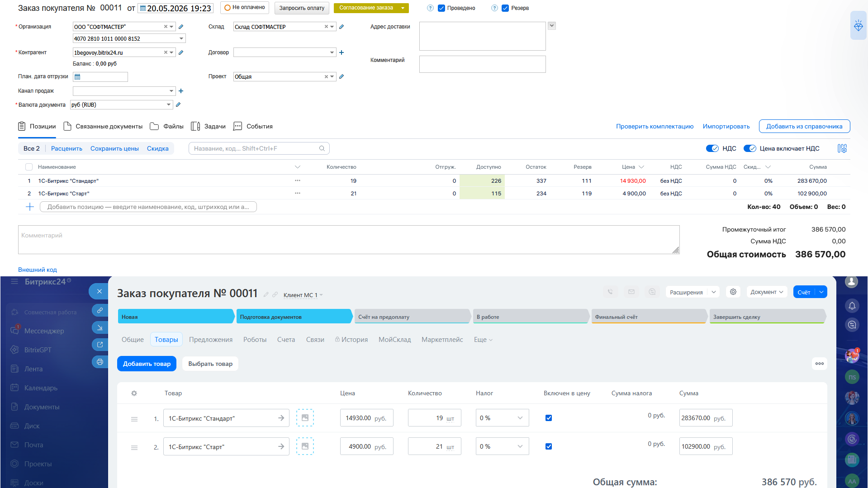Open Bitrix24 notifications bell

tap(852, 306)
